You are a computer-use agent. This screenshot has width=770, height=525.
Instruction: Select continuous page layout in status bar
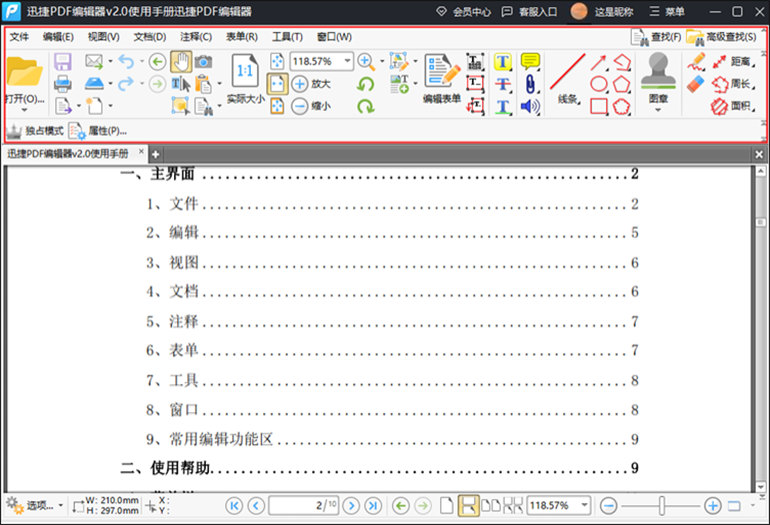(x=468, y=505)
